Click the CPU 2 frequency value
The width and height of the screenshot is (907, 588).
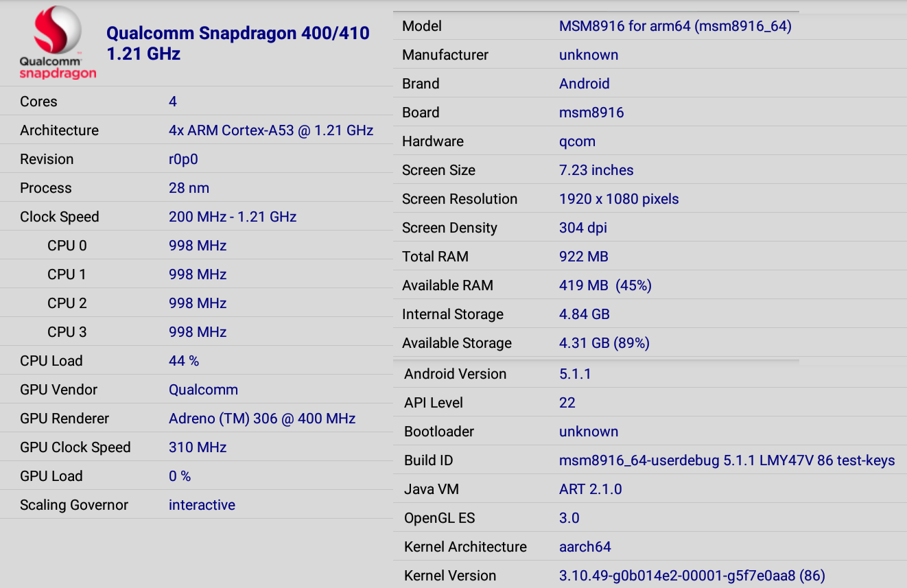[x=198, y=303]
